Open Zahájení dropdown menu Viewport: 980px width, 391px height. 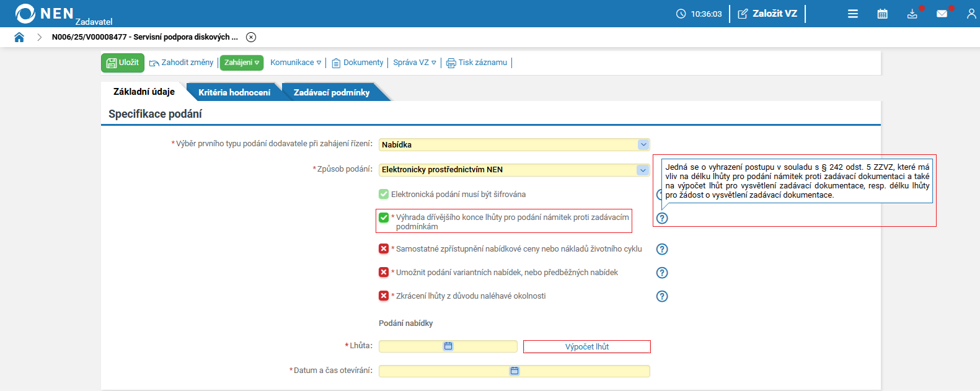pyautogui.click(x=242, y=63)
